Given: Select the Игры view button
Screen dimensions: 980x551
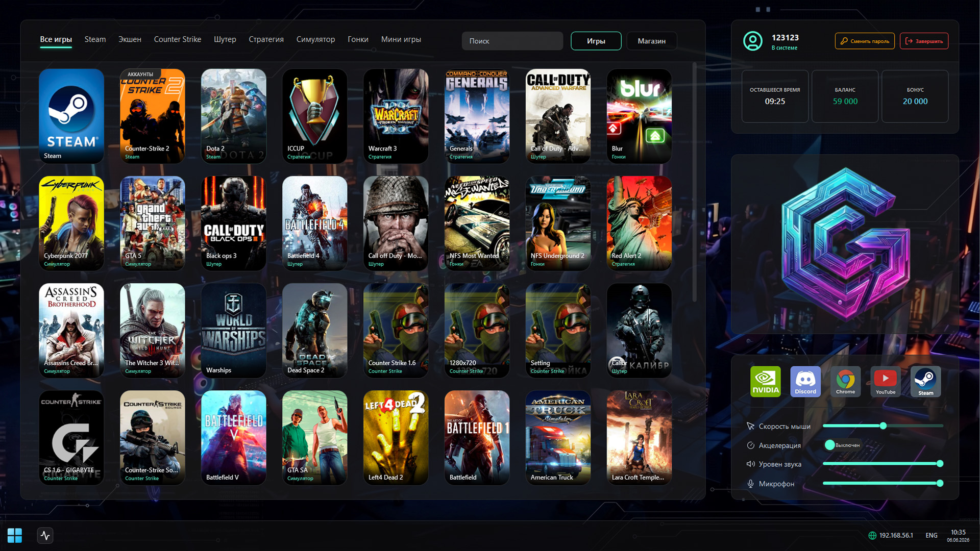Looking at the screenshot, I should pyautogui.click(x=596, y=41).
